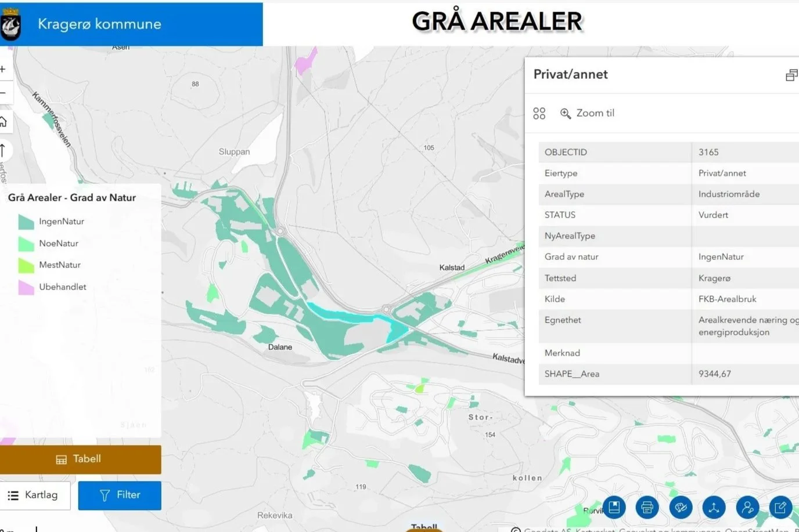Open the popup actions menu with four circles
Screen dimensions: 799x532
pyautogui.click(x=539, y=113)
